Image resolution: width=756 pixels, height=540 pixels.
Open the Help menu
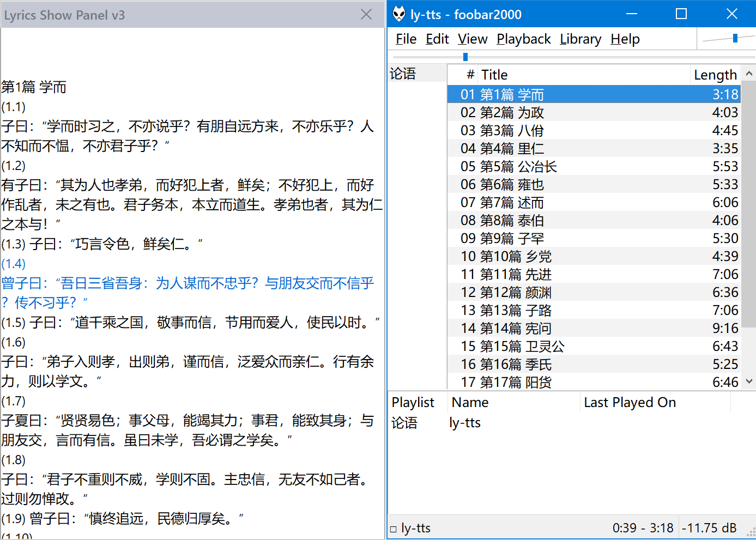[x=625, y=39]
